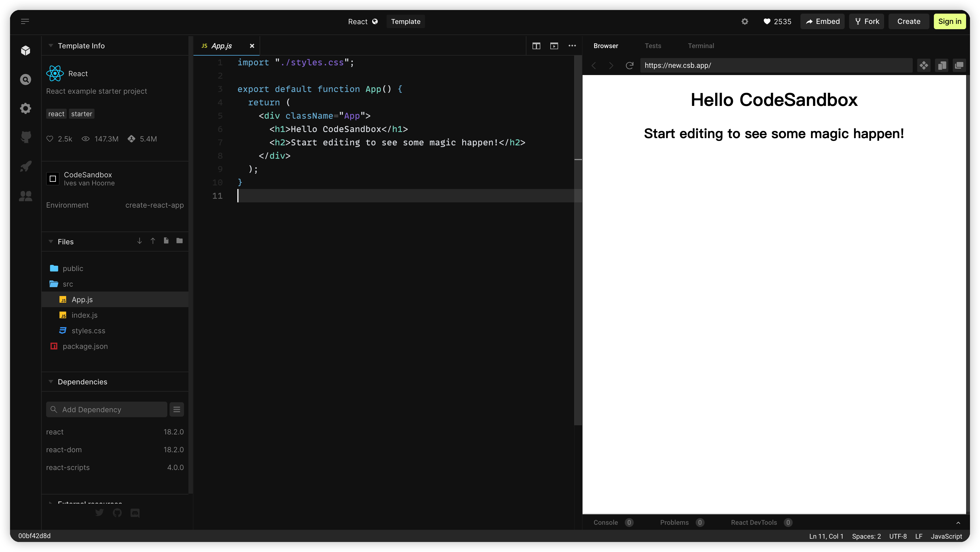Like the sandbox via heart 2535
980x552 pixels.
click(x=777, y=22)
